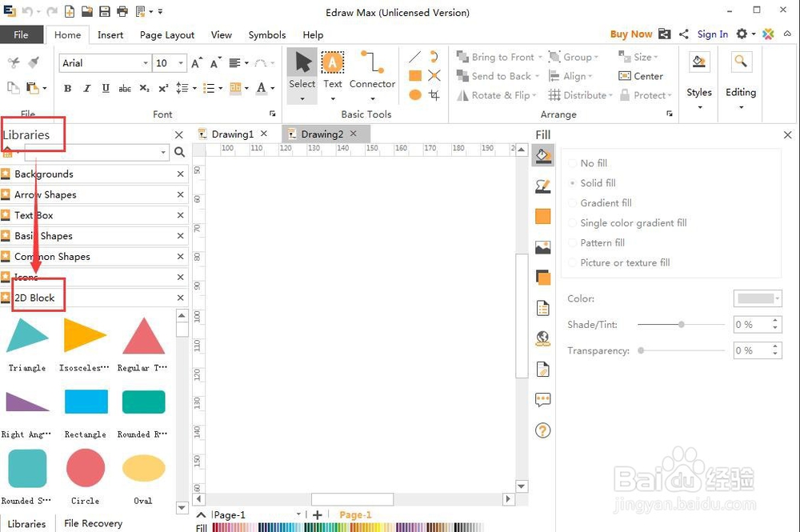Open the insert picture panel icon
Screen dimensions: 800x532
543,247
